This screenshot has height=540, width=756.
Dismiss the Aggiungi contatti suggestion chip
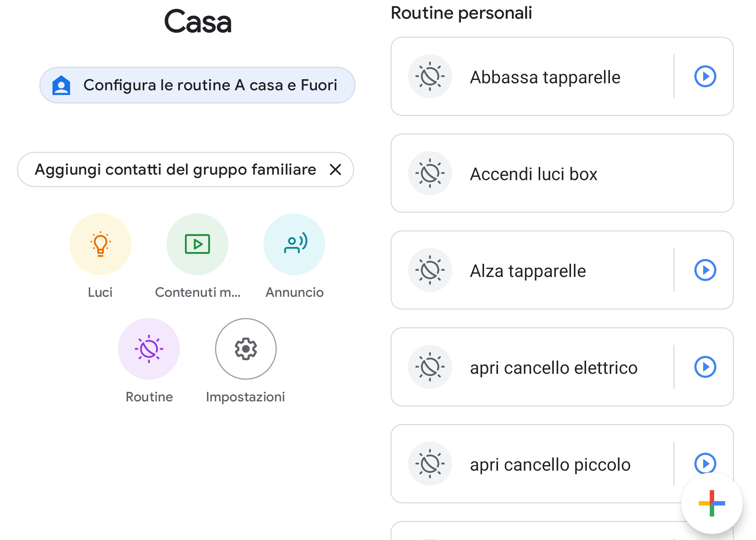pos(335,169)
